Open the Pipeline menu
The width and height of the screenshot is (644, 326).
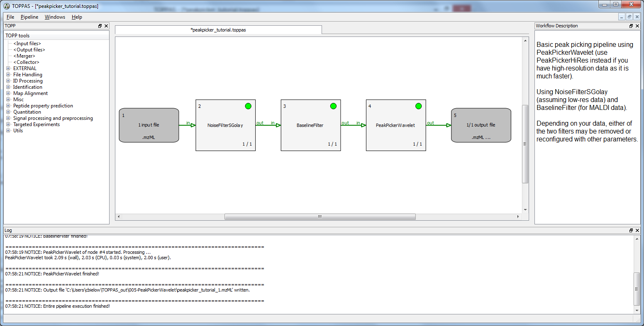[x=29, y=17]
